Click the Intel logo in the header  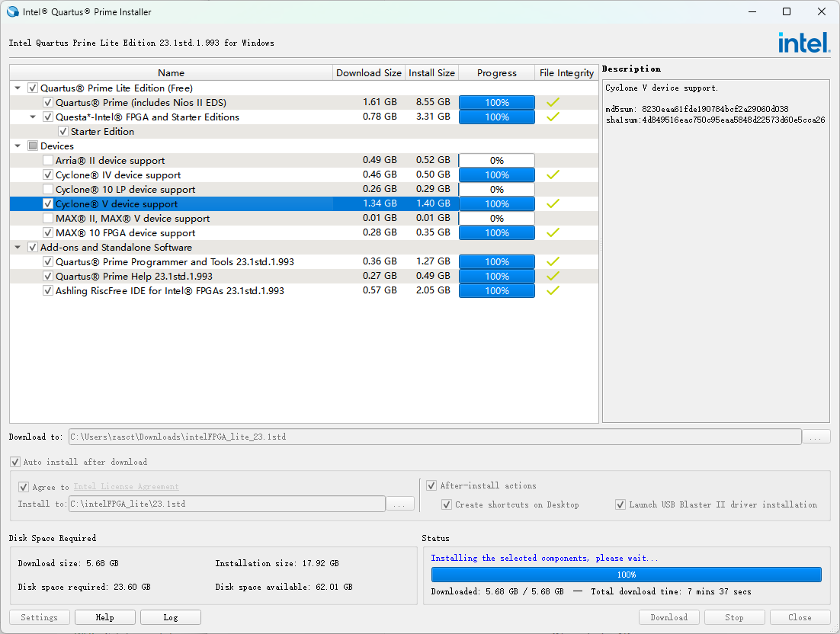[803, 43]
